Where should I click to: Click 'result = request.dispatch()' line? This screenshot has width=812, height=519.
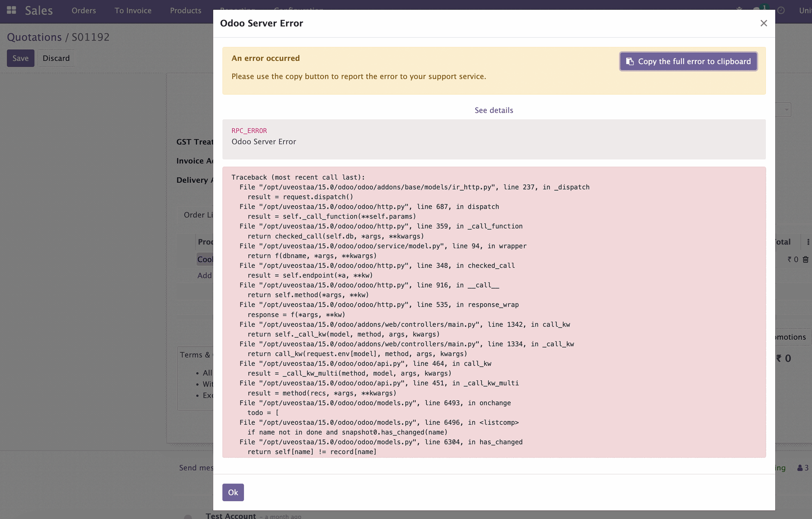coord(300,197)
